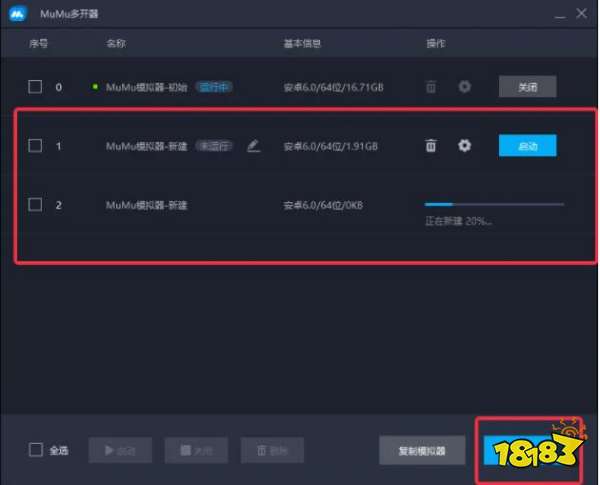Click the emulator name in row 0
Viewport: 600px width, 485px height.
tap(147, 87)
